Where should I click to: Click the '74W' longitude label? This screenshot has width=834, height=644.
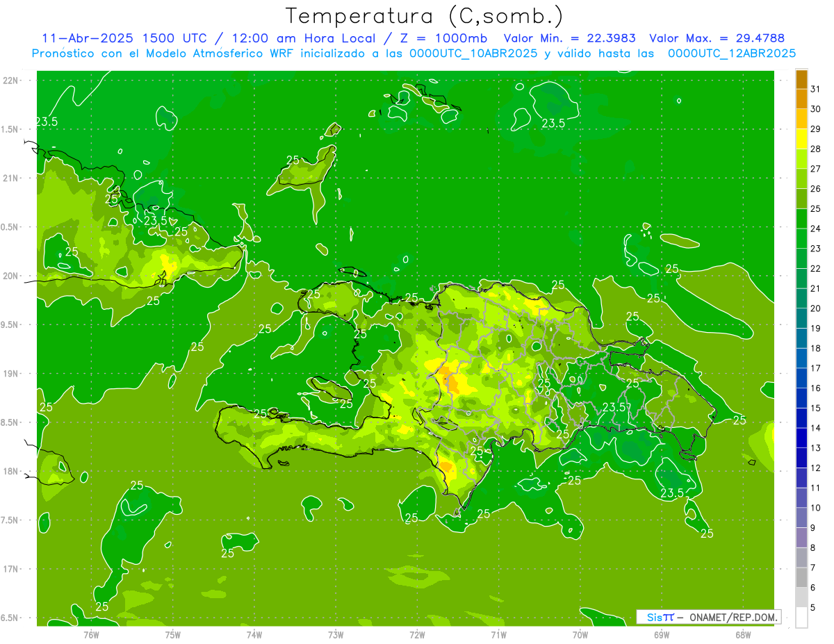coord(254,634)
